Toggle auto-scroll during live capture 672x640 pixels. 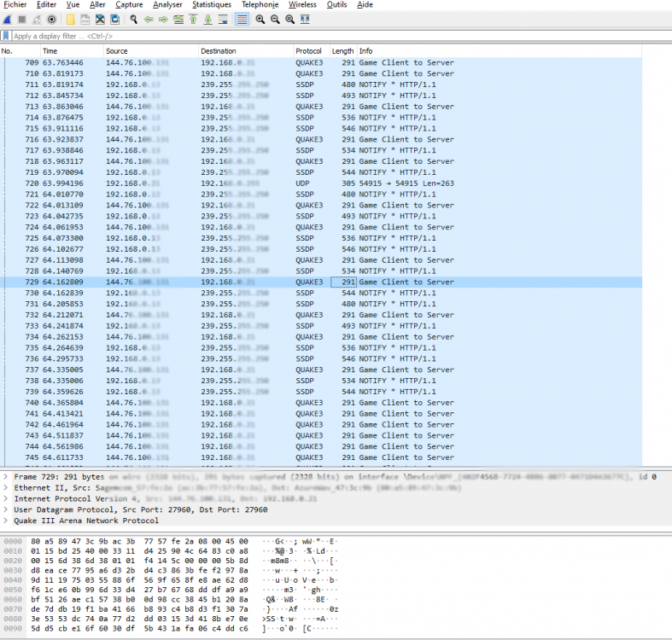(223, 20)
